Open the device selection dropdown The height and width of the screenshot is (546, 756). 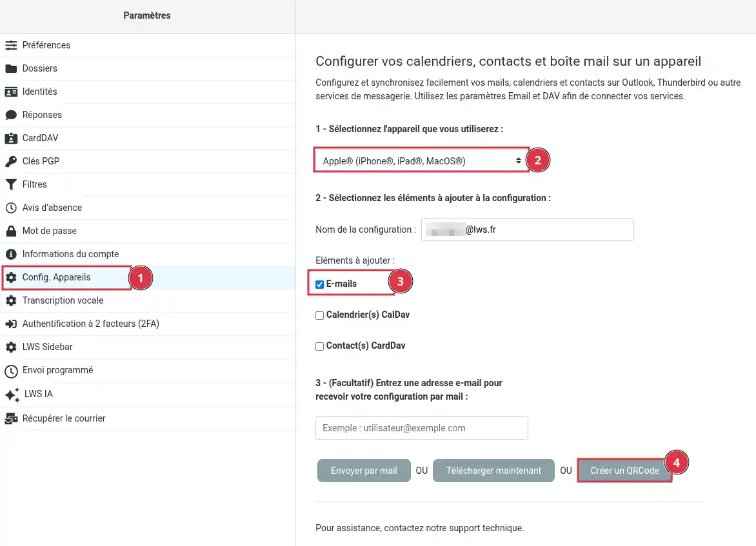[421, 161]
